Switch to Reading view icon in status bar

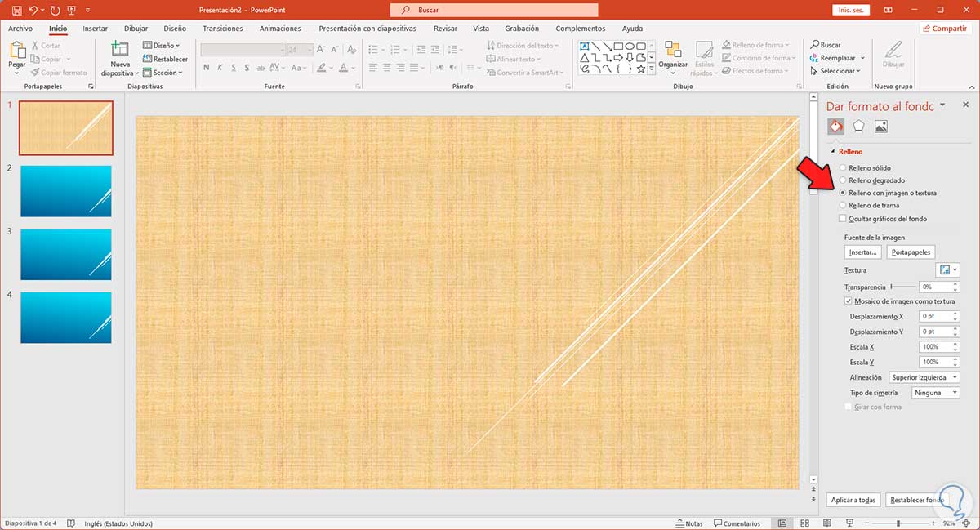coord(826,523)
